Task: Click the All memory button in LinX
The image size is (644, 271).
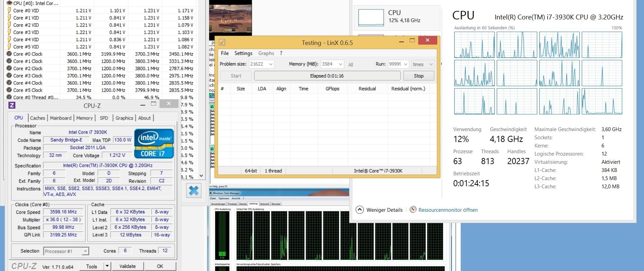Action: pyautogui.click(x=350, y=64)
